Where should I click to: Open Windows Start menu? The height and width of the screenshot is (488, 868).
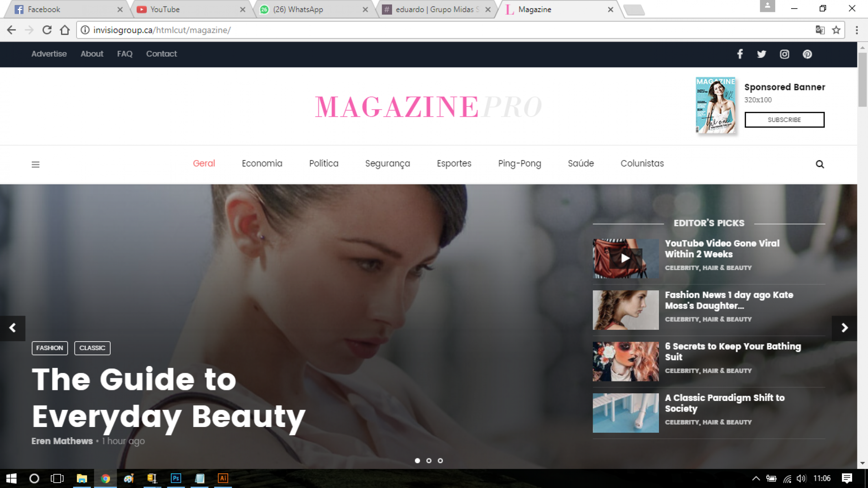[x=11, y=478]
